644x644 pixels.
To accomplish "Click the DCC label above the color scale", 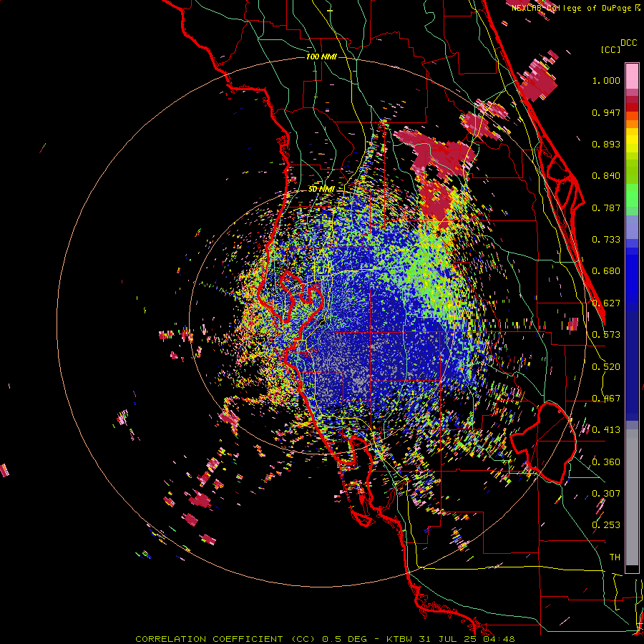I will tap(629, 43).
